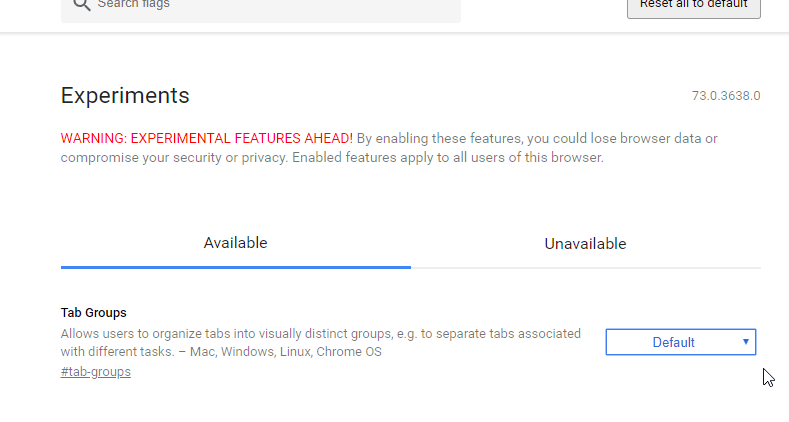Open the Unavailable tab
Image resolution: width=789 pixels, height=422 pixels.
586,244
